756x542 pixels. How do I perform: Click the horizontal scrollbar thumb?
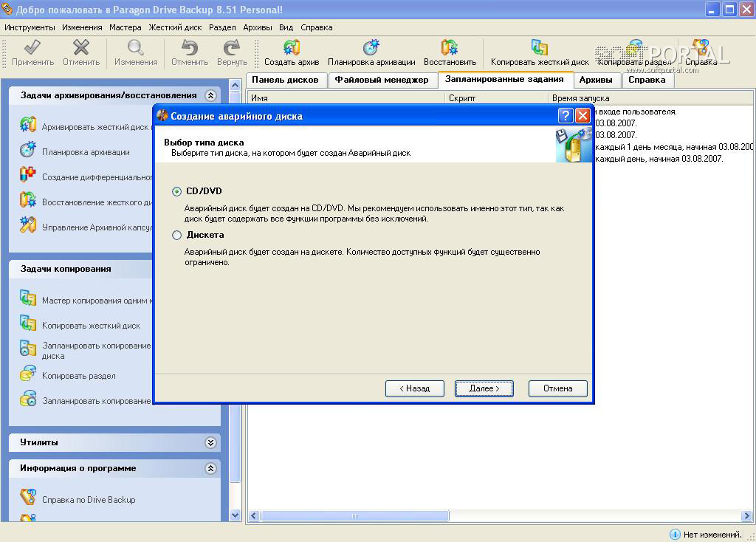point(355,516)
